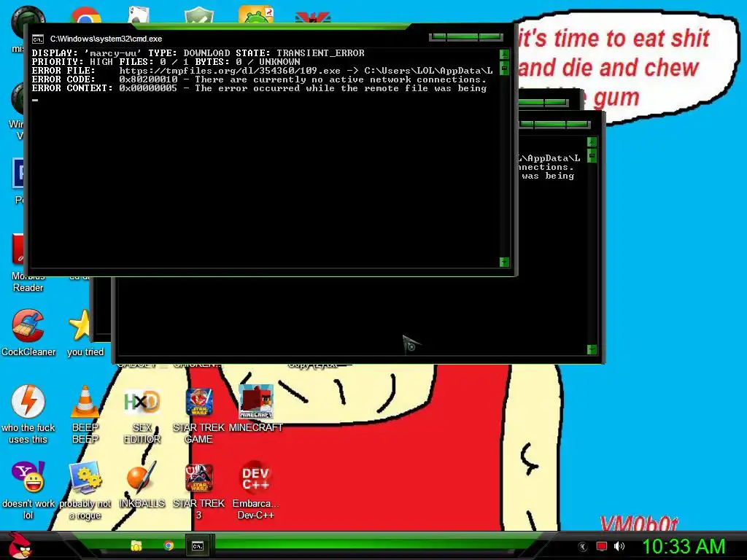Launch the VLC cone 'BEEP BEEP' icon
The width and height of the screenshot is (747, 560).
pos(85,401)
